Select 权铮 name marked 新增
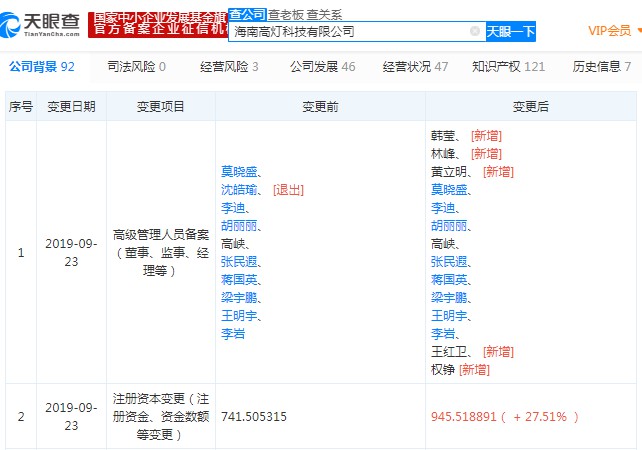642x450 pixels. pos(443,370)
